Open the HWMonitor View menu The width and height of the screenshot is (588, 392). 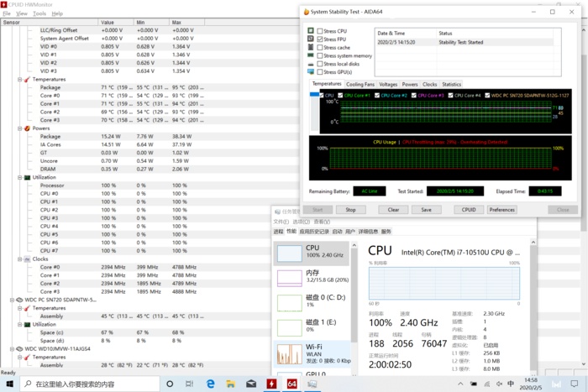point(22,13)
